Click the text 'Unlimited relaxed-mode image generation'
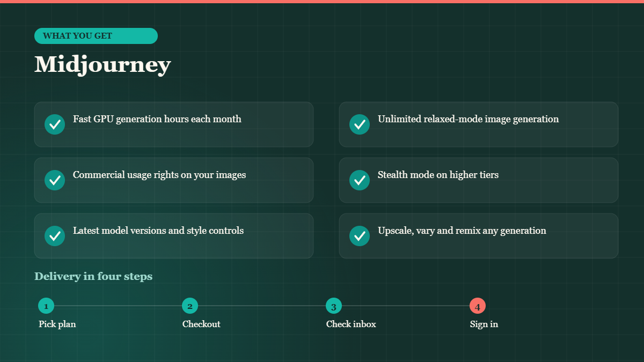The image size is (644, 362). coord(469,119)
